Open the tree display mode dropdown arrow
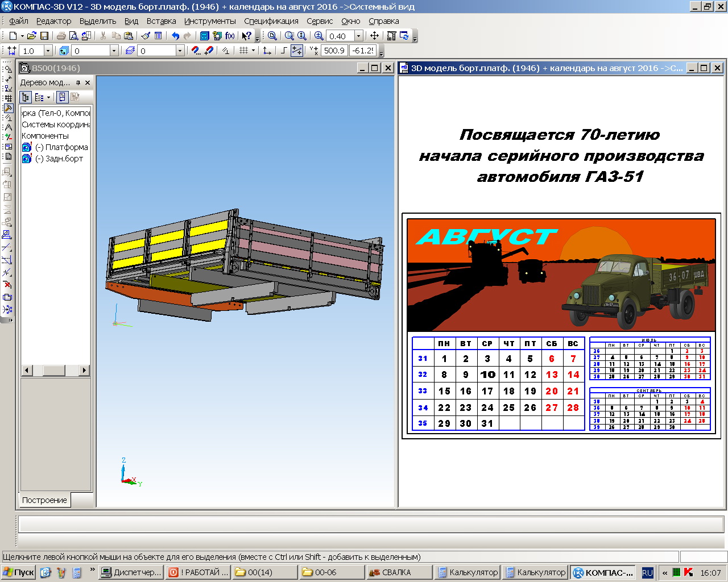 coord(48,97)
